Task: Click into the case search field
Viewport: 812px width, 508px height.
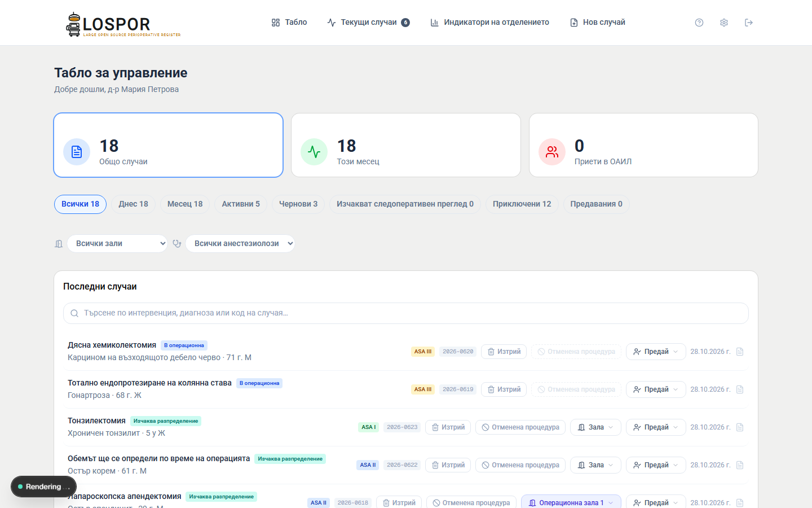Action: [406, 313]
